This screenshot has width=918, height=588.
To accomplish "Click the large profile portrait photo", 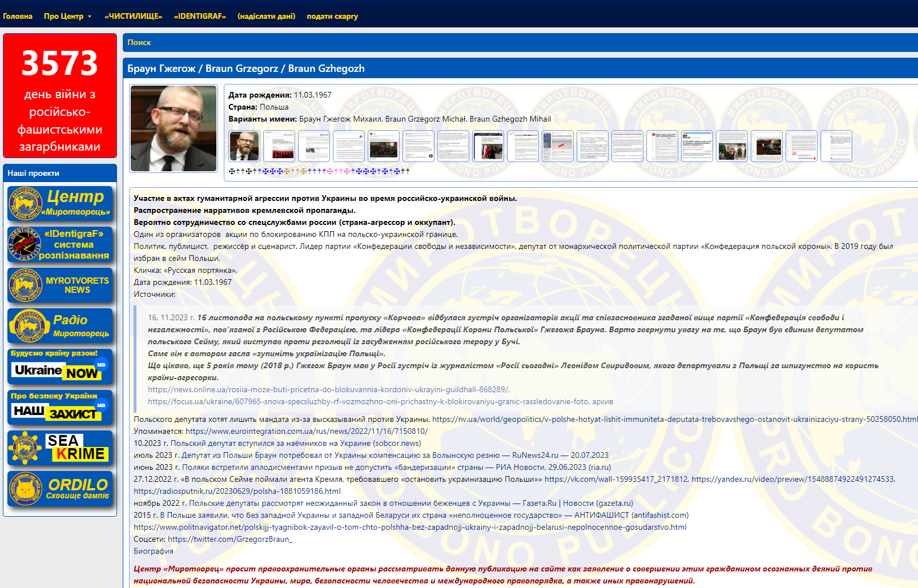I will click(174, 128).
